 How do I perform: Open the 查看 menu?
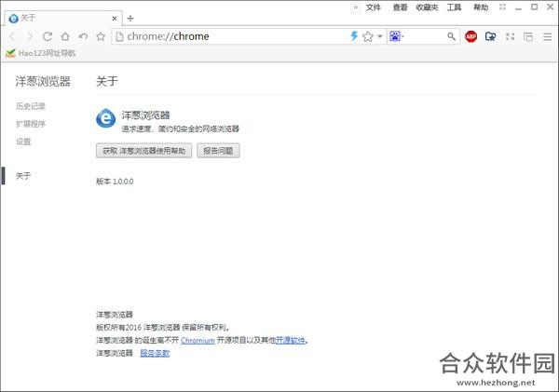pos(400,7)
